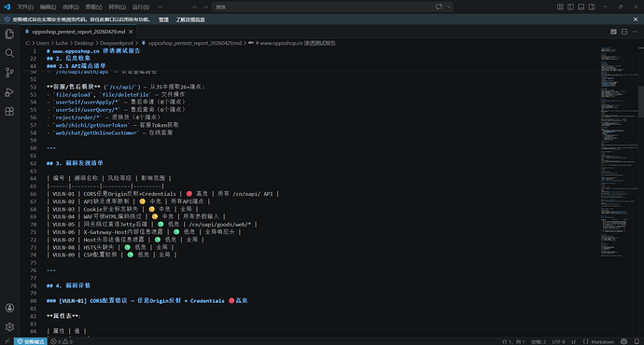This screenshot has width=644, height=345.
Task: Toggle the primary side bar
Action: click(570, 7)
